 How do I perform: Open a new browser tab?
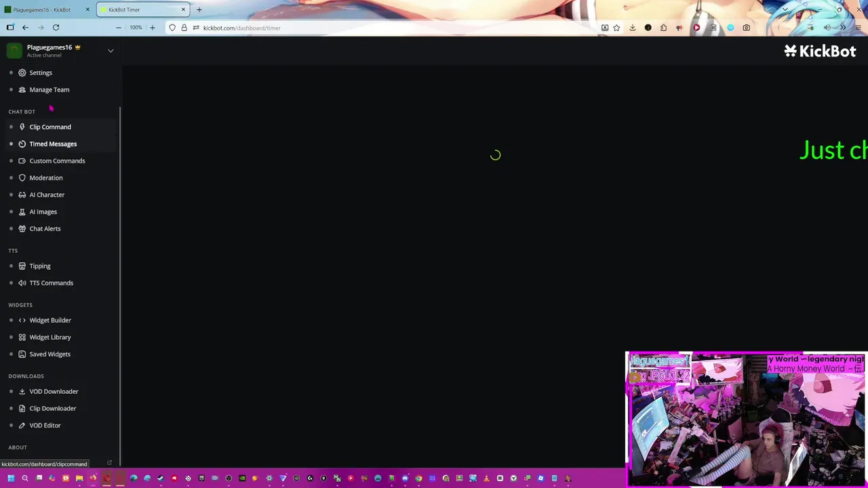coord(199,9)
